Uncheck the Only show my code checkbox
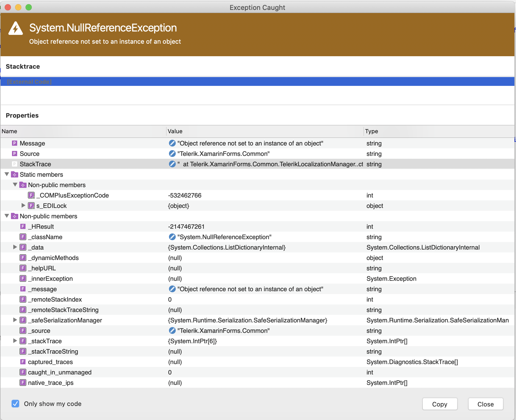Screen dimensions: 516x420 coord(15,404)
